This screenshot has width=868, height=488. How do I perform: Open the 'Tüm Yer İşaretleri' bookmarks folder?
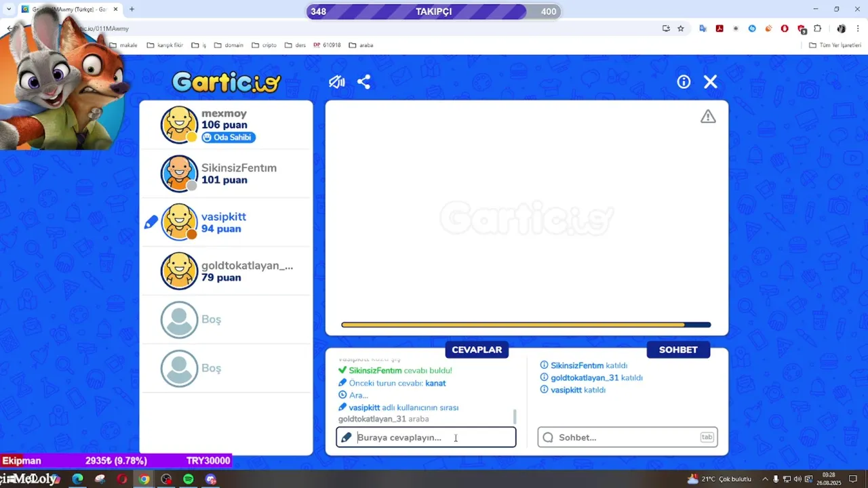(835, 45)
